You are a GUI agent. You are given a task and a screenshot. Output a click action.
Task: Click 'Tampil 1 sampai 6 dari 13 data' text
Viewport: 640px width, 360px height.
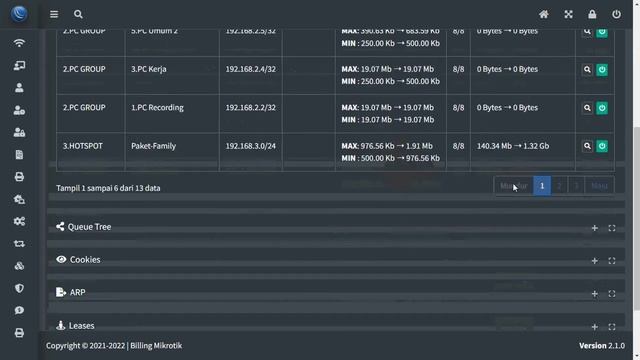click(x=108, y=188)
